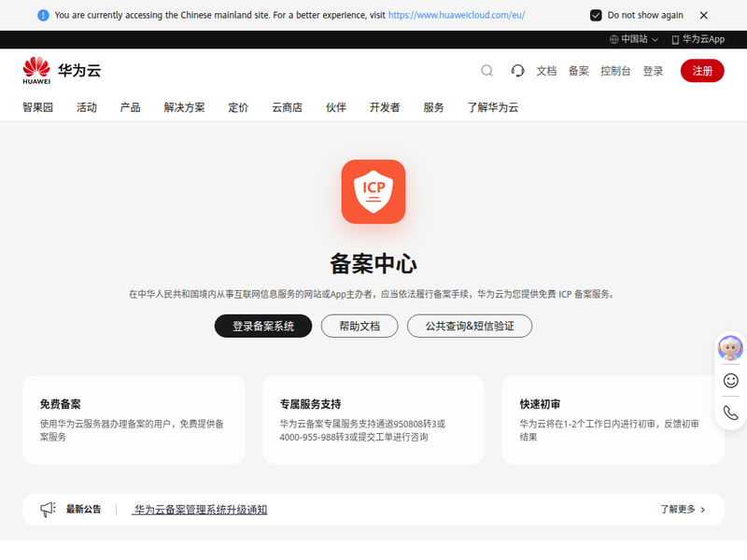Click 登录备案系统 button
747x560 pixels.
pos(263,326)
